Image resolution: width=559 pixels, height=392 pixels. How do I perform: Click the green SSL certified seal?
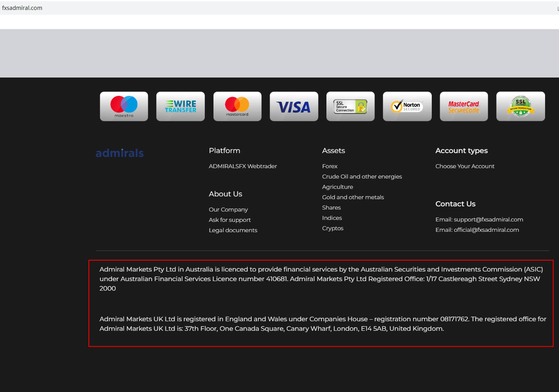coord(520,107)
